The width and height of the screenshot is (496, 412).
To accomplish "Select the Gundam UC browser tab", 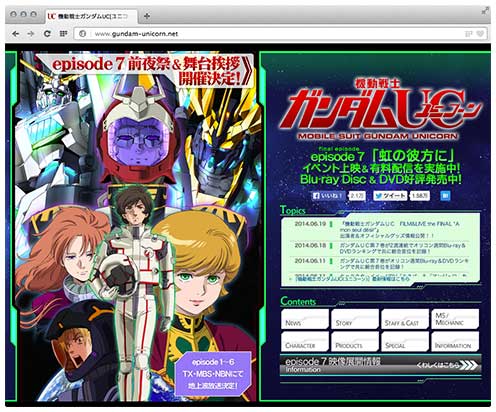I will [91, 16].
